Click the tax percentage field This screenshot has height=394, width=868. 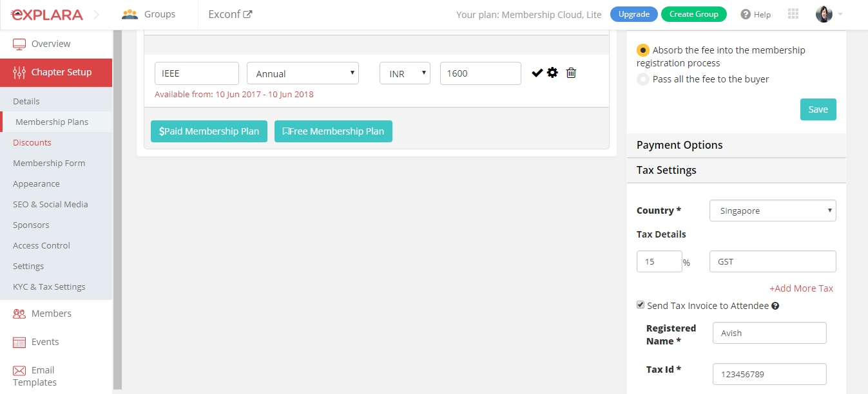pos(659,261)
